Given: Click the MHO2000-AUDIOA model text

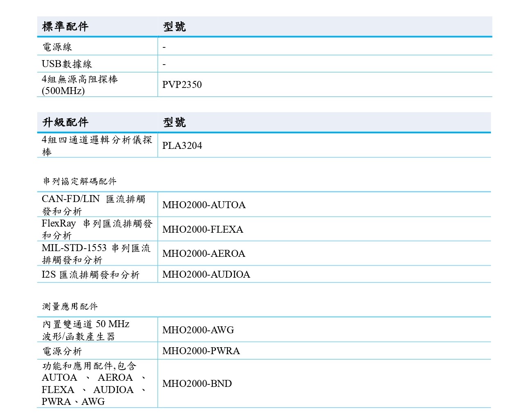Looking at the screenshot, I should [x=206, y=274].
